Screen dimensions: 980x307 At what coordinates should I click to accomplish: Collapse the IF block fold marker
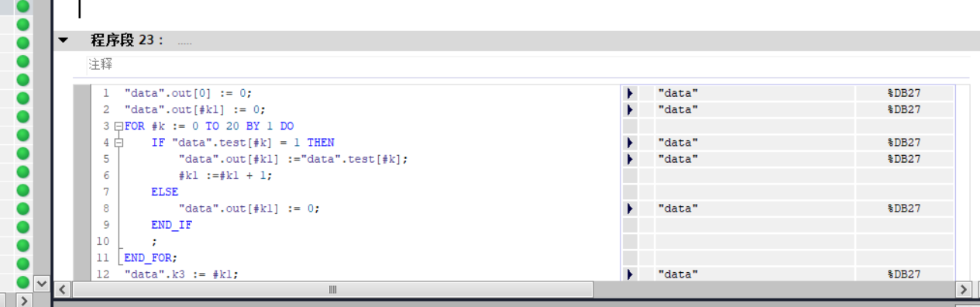click(x=118, y=143)
